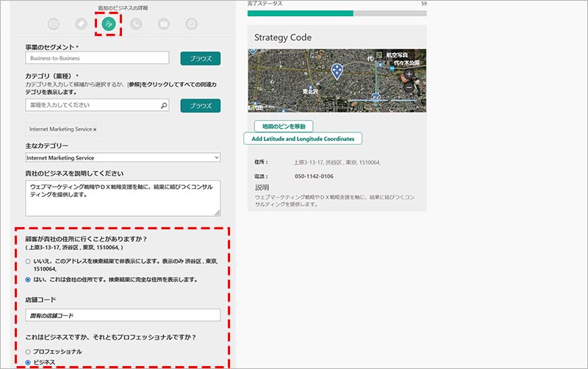Viewport: 588px width, 369px height.
Task: Choose the プロフェッショナル radio option
Action: tap(28, 351)
